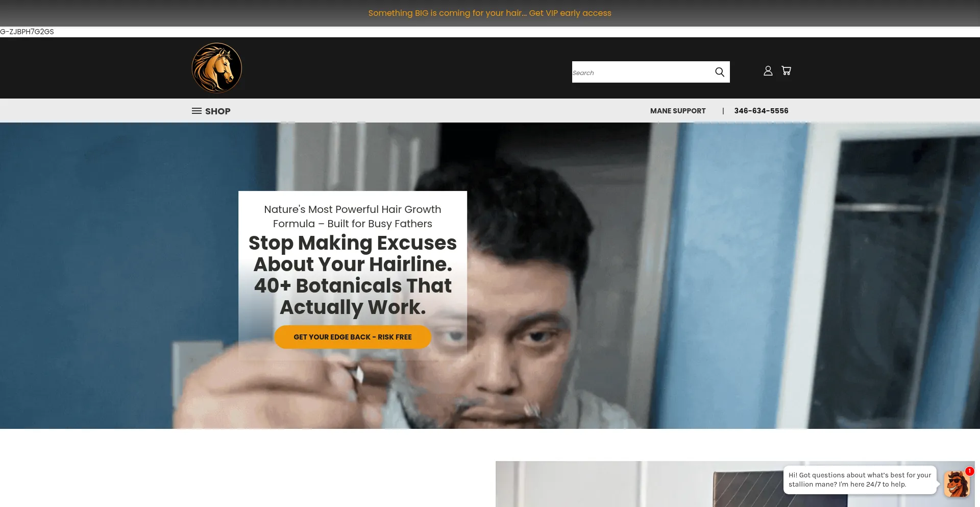Click GET YOUR EDGE BACK - RISK FREE

353,337
